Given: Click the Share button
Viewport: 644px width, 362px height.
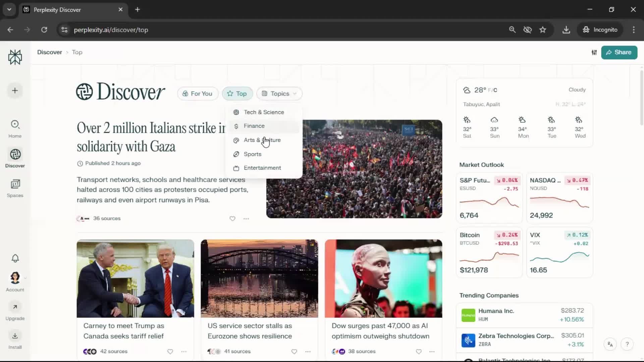Looking at the screenshot, I should 619,53.
